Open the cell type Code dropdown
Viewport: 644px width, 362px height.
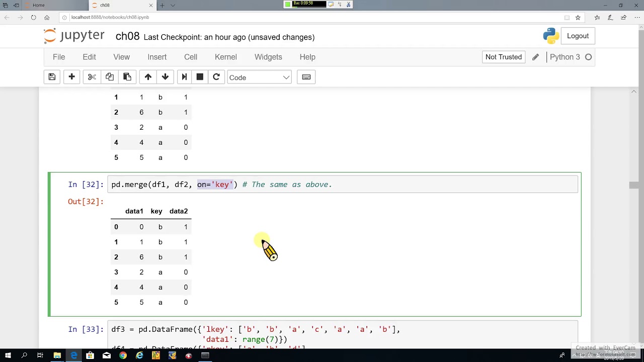pos(259,77)
